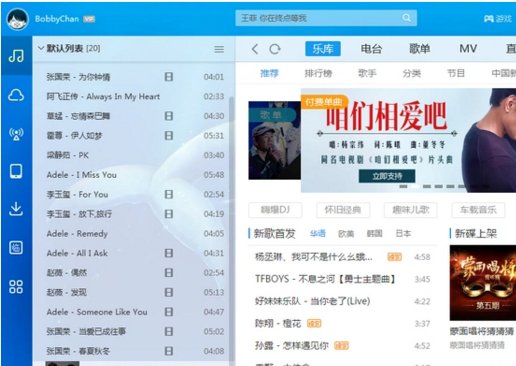Click MV icon for 李玉刚 - 放下旅行
The image size is (516, 366).
coord(169,214)
